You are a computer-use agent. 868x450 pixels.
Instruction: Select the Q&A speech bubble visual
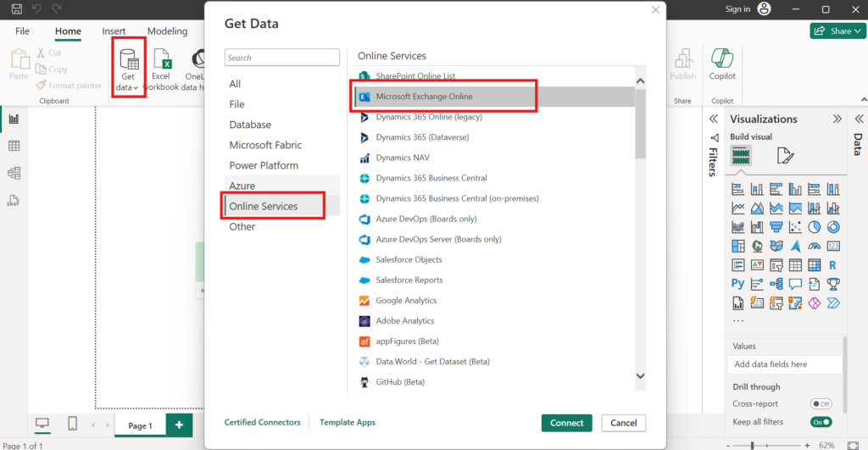coord(795,284)
